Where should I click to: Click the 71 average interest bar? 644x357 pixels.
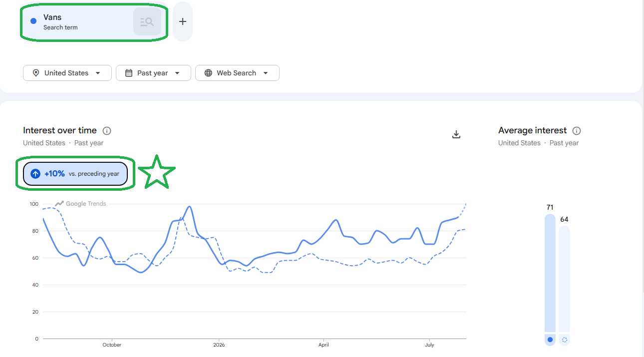(x=550, y=273)
